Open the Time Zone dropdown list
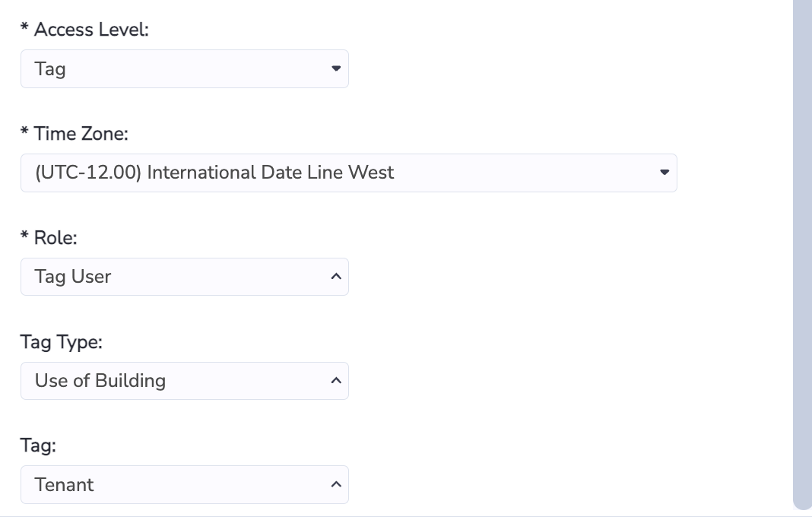The image size is (812, 520). (348, 173)
